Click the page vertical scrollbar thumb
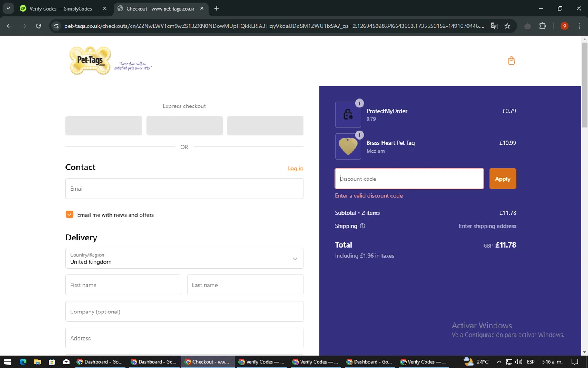Screen dimensions: 588x368 pyautogui.click(x=584, y=84)
